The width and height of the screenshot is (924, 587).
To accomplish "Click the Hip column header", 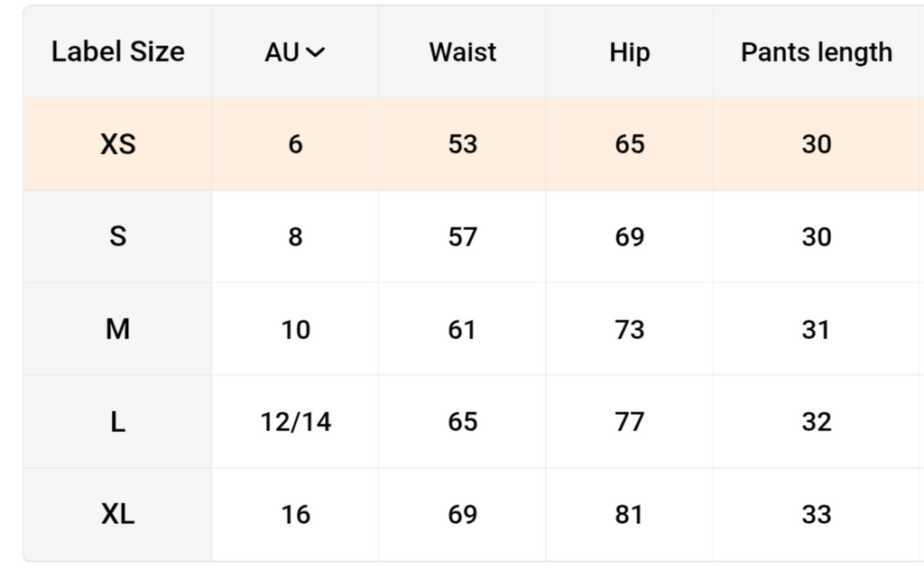I will [x=629, y=51].
